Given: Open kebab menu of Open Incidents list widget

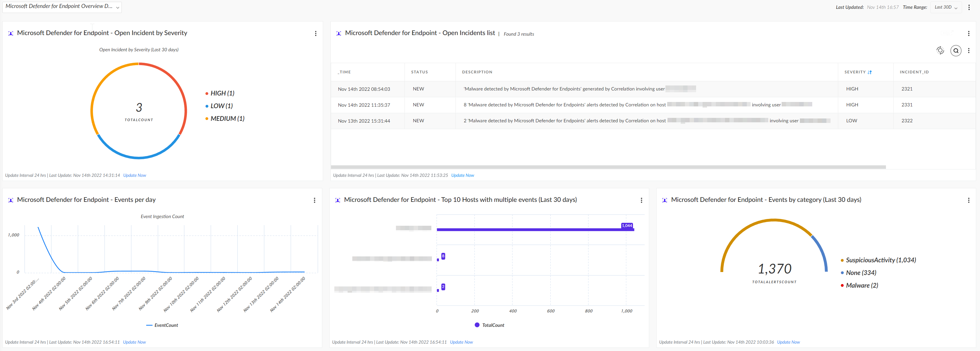Looking at the screenshot, I should coord(969,34).
